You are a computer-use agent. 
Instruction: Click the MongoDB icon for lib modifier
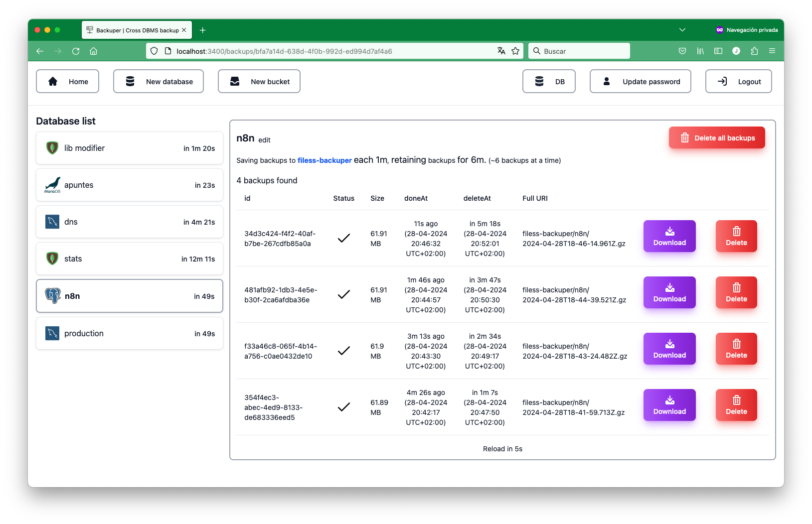click(52, 148)
